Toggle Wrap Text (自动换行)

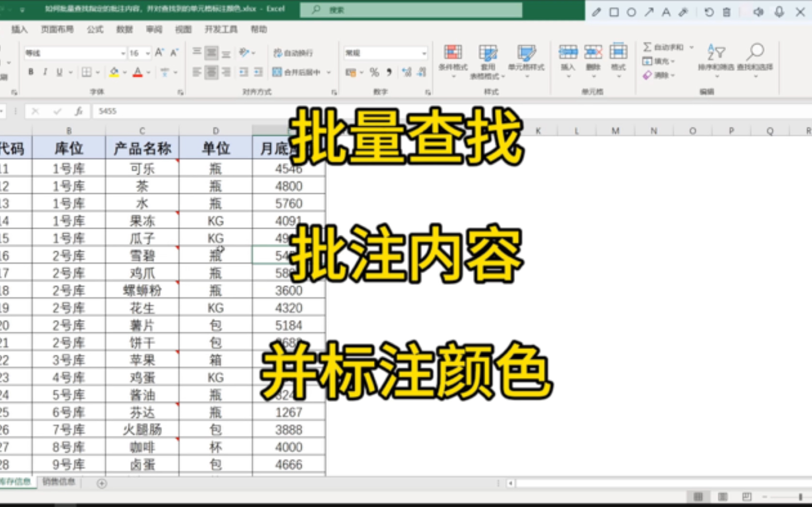pyautogui.click(x=293, y=53)
